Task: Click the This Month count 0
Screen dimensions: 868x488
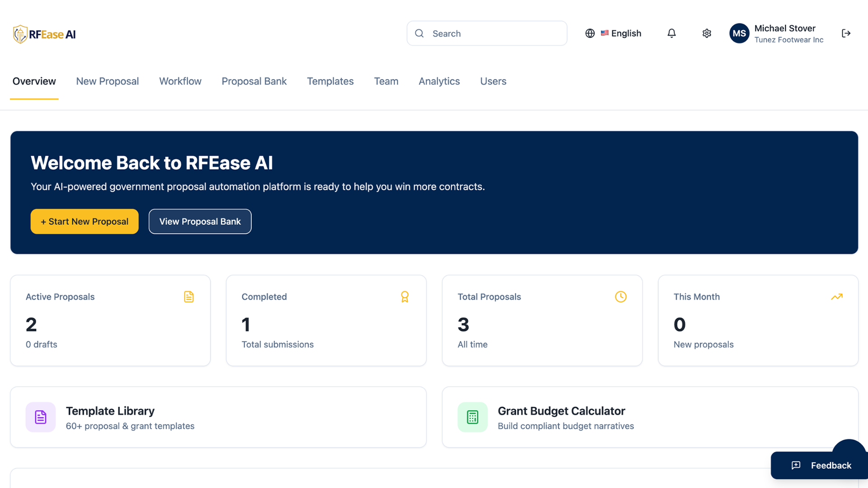Action: coord(679,324)
